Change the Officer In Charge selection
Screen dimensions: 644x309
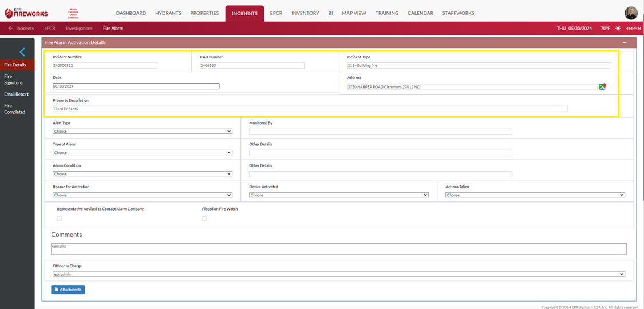coord(339,274)
